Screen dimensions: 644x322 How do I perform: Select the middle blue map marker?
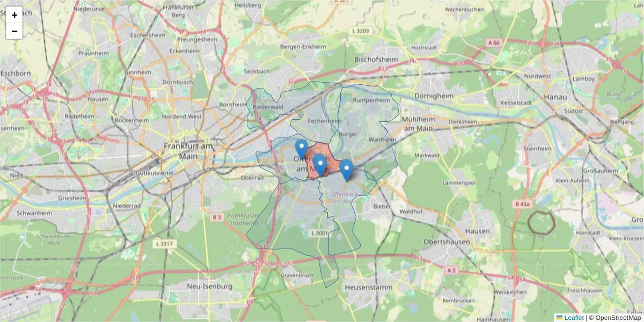[x=320, y=165]
